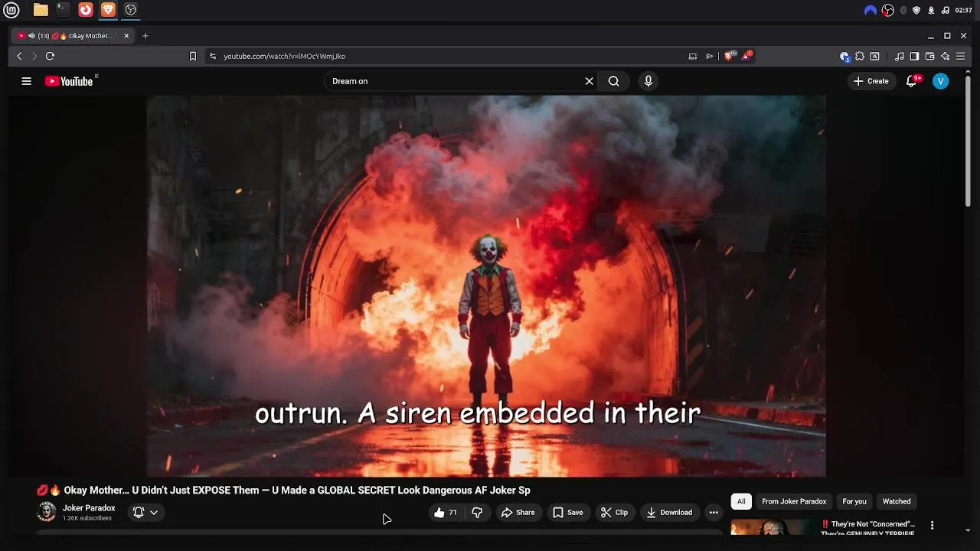Open suggested video They're Not Concerned thumbnail
The height and width of the screenshot is (551, 980).
(x=773, y=527)
